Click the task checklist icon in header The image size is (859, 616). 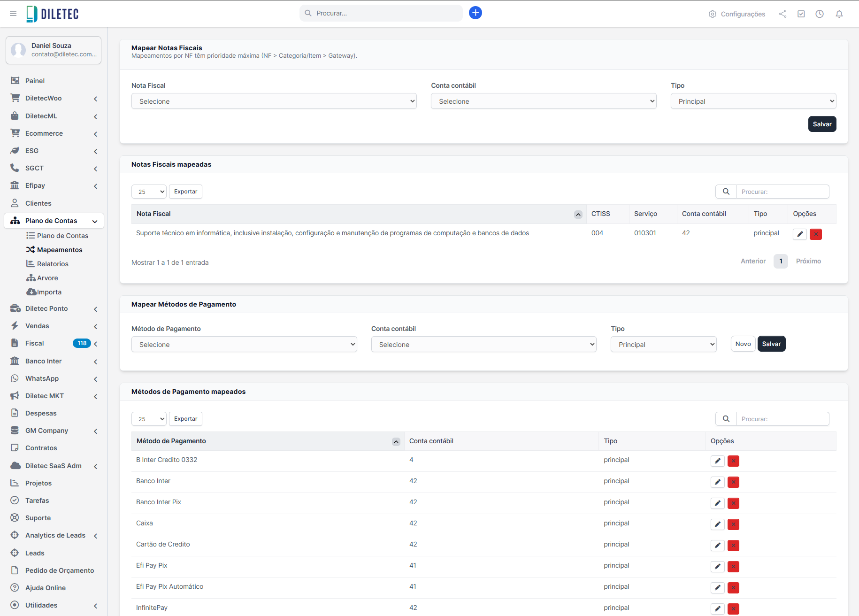point(801,14)
